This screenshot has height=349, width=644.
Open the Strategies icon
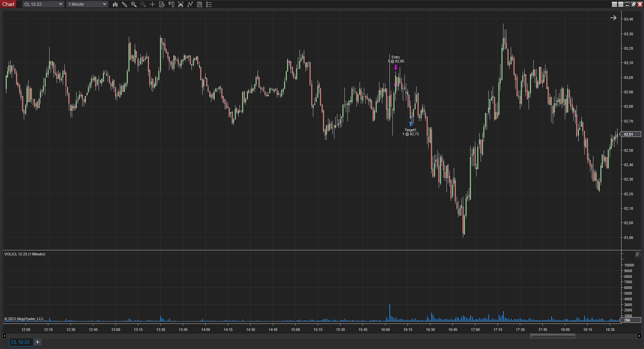tap(200, 4)
